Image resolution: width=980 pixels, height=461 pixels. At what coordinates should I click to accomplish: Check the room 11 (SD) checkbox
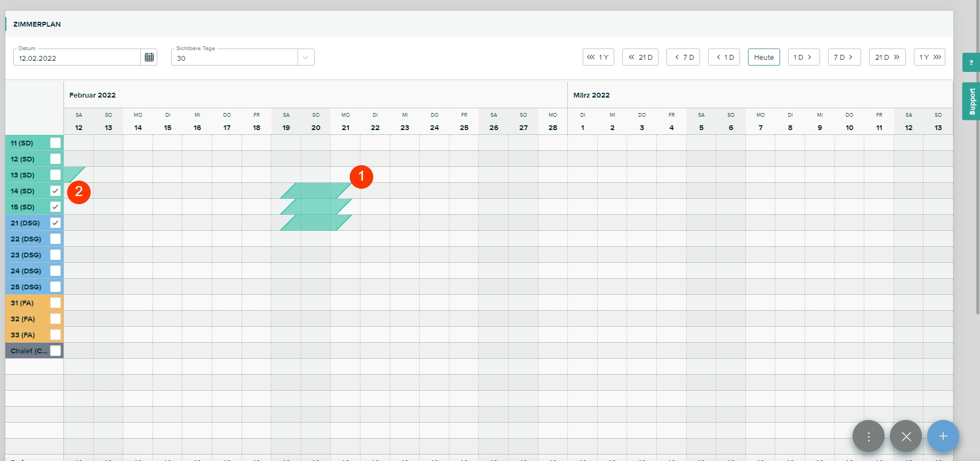(x=55, y=143)
